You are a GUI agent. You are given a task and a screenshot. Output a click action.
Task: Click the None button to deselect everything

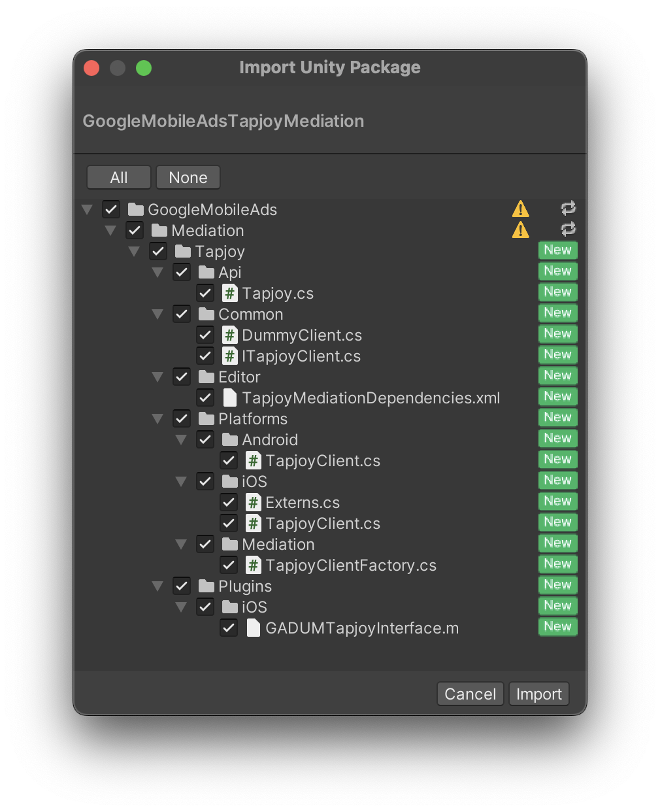pyautogui.click(x=188, y=177)
